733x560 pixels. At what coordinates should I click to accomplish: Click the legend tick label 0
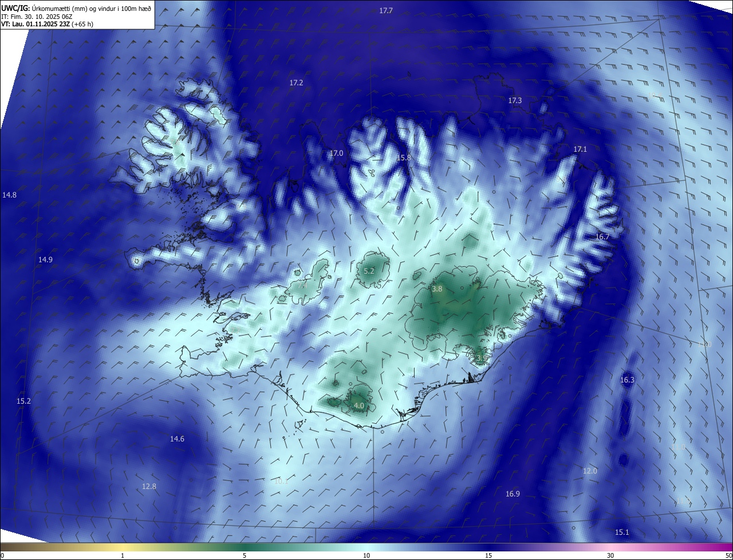(x=2, y=555)
